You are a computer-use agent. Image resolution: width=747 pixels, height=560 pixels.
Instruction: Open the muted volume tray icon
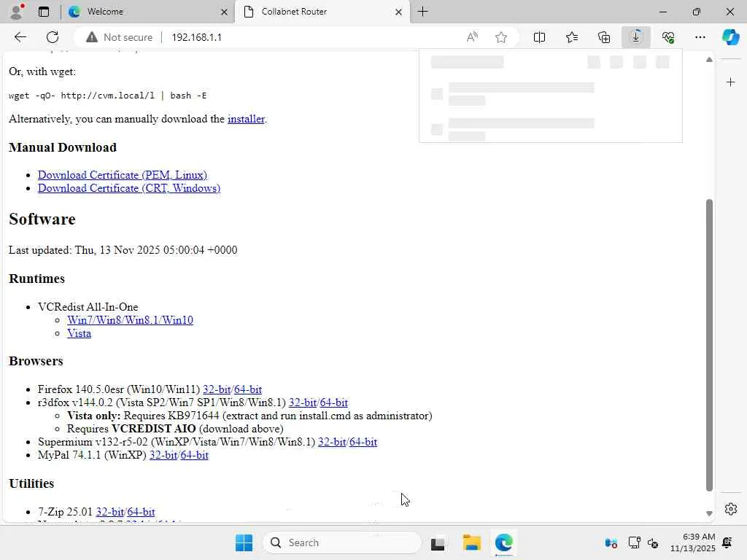pos(653,542)
